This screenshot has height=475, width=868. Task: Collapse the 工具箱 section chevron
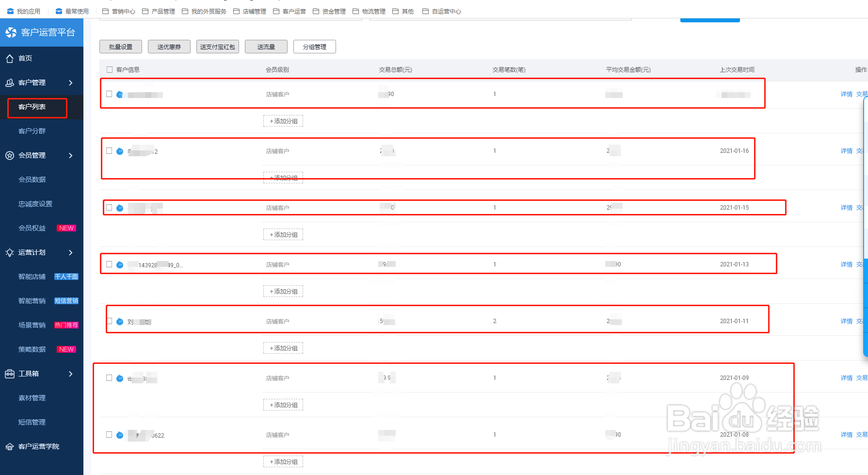pos(71,374)
